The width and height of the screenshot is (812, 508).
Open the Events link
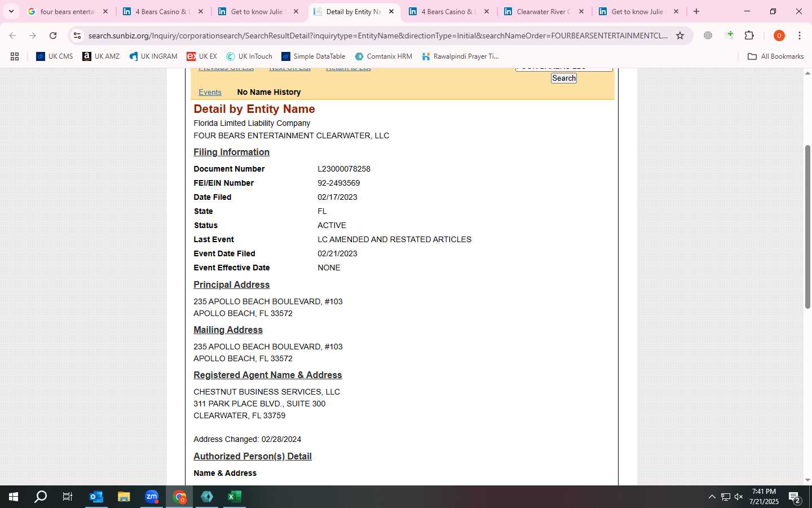pyautogui.click(x=210, y=92)
